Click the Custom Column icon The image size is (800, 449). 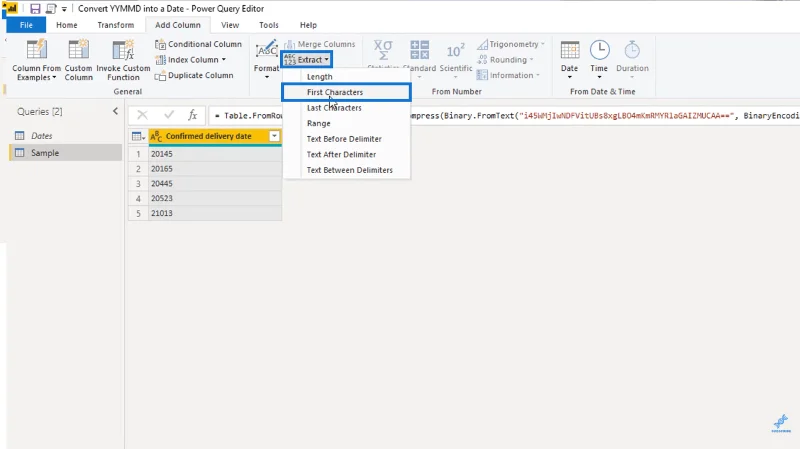tap(78, 50)
